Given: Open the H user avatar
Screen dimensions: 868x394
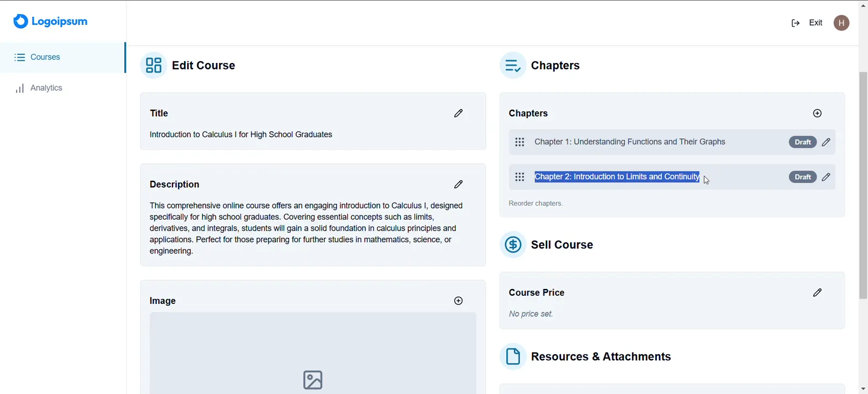Looking at the screenshot, I should [x=841, y=23].
